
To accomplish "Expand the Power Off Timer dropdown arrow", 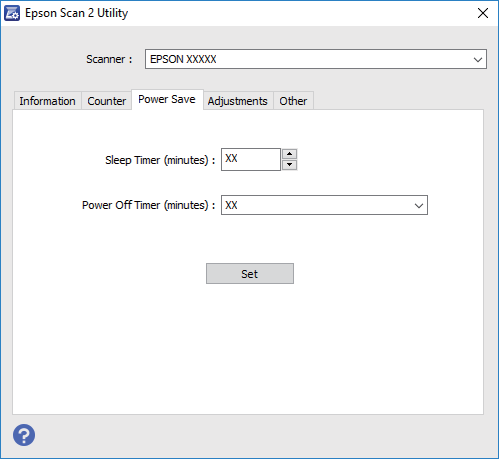I will click(419, 205).
